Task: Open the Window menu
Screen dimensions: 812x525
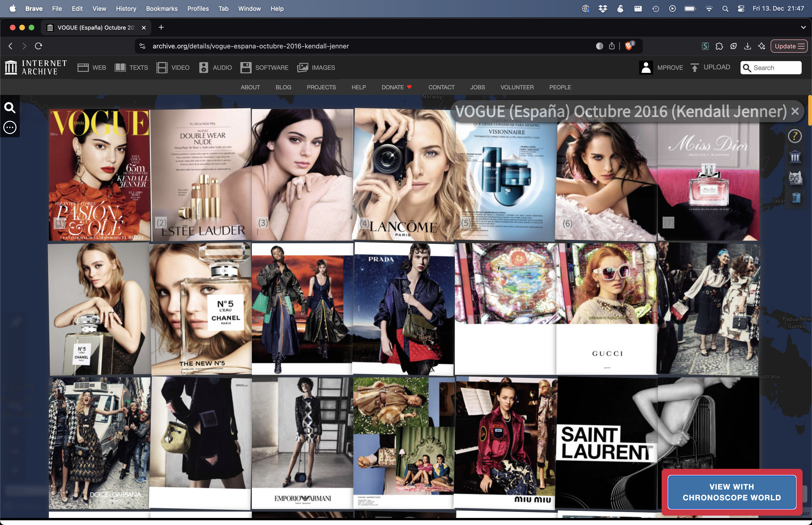Action: (249, 8)
